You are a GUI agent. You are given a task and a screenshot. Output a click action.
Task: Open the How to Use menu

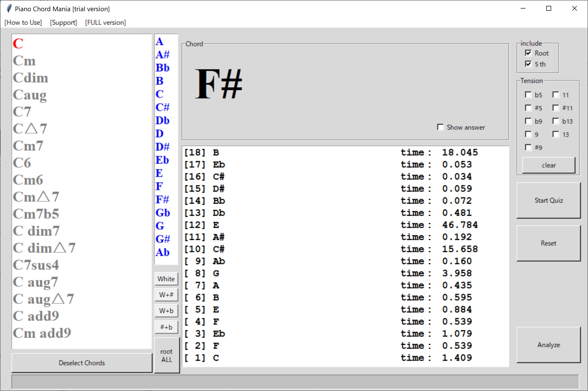coord(23,22)
